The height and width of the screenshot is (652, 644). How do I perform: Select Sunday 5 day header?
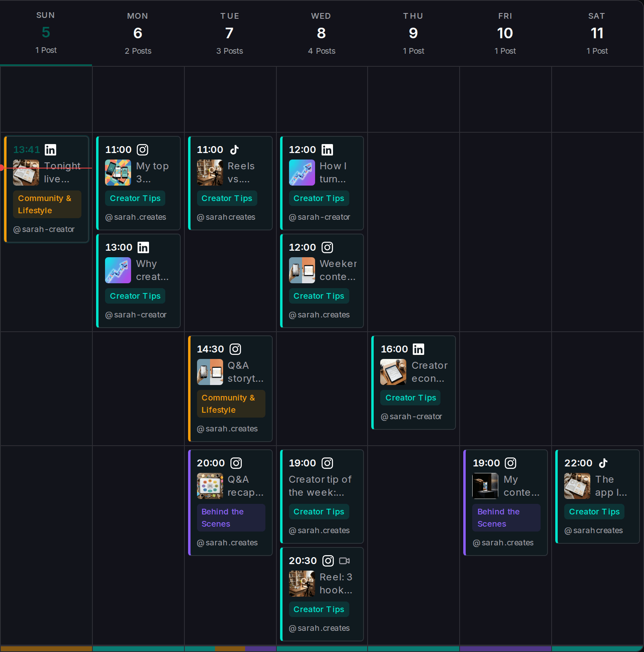coord(46,33)
